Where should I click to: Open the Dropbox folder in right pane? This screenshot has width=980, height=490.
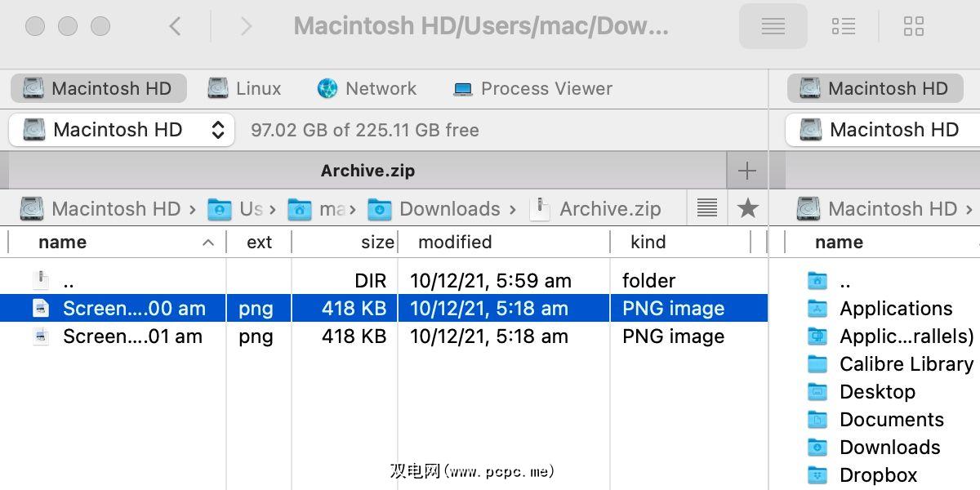[877, 475]
